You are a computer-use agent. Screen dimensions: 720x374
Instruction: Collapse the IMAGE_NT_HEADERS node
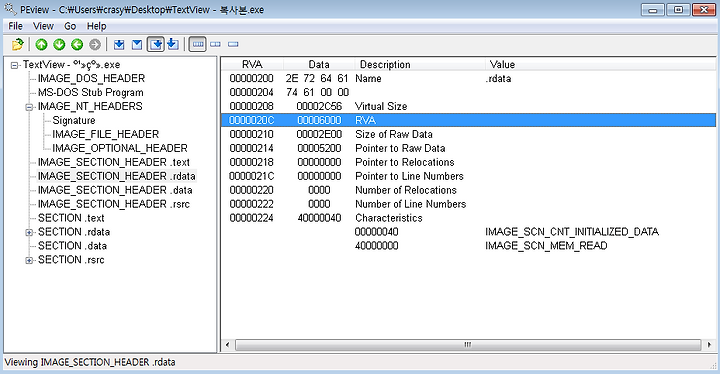(x=29, y=107)
